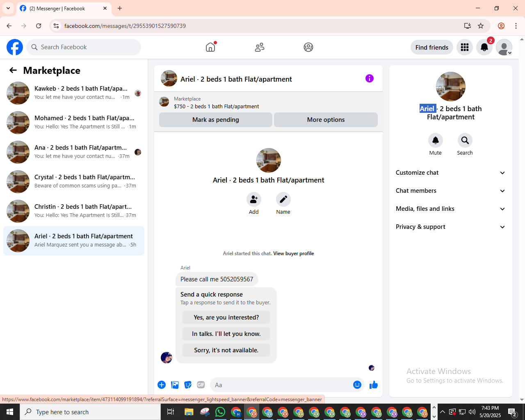525x420 pixels.
Task: Open the notifications bell icon
Action: click(484, 47)
